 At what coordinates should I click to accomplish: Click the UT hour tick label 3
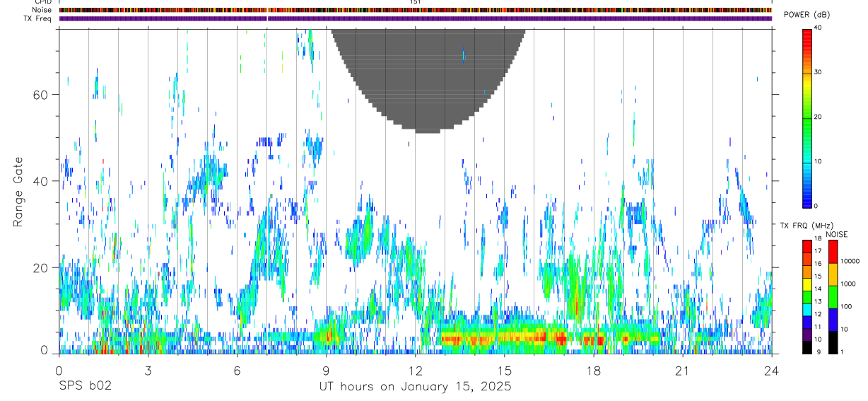(148, 371)
